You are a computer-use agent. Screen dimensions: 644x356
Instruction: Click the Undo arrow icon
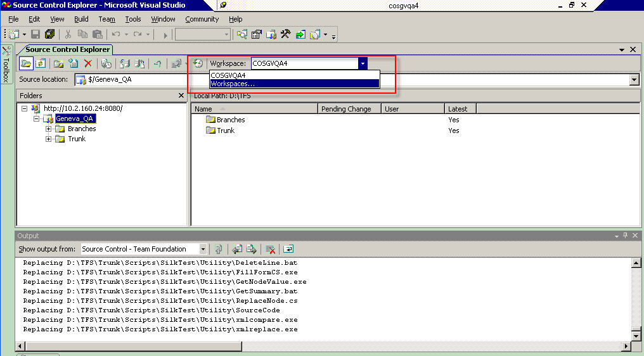(x=116, y=34)
